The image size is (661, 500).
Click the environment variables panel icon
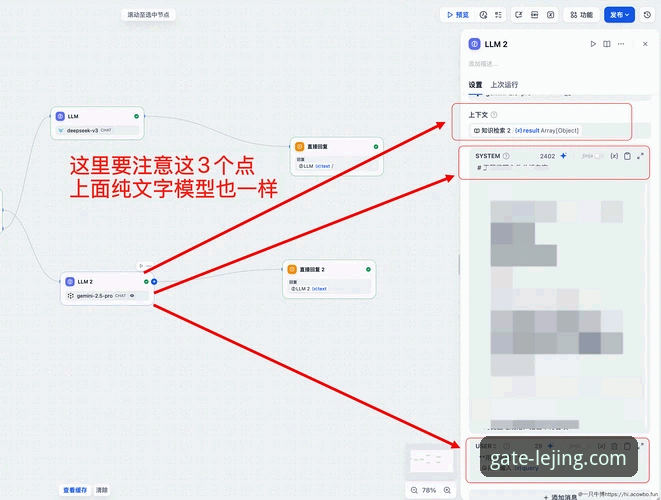click(535, 15)
